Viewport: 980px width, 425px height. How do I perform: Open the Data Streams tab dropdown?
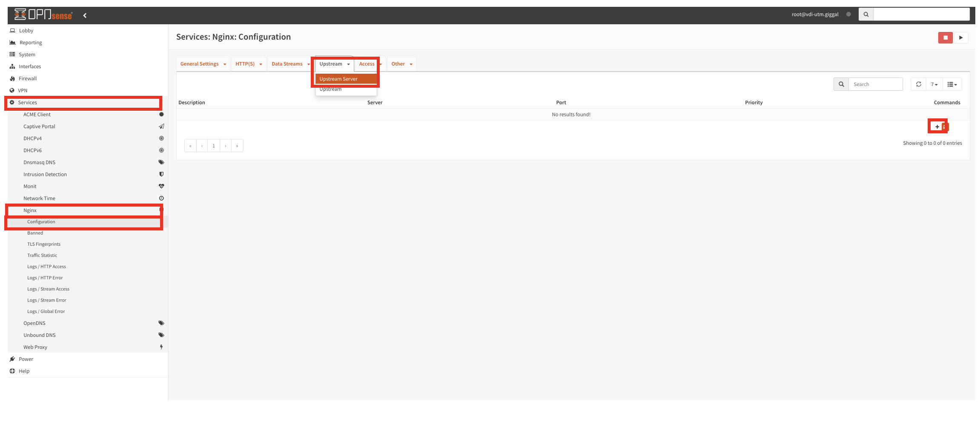click(291, 64)
